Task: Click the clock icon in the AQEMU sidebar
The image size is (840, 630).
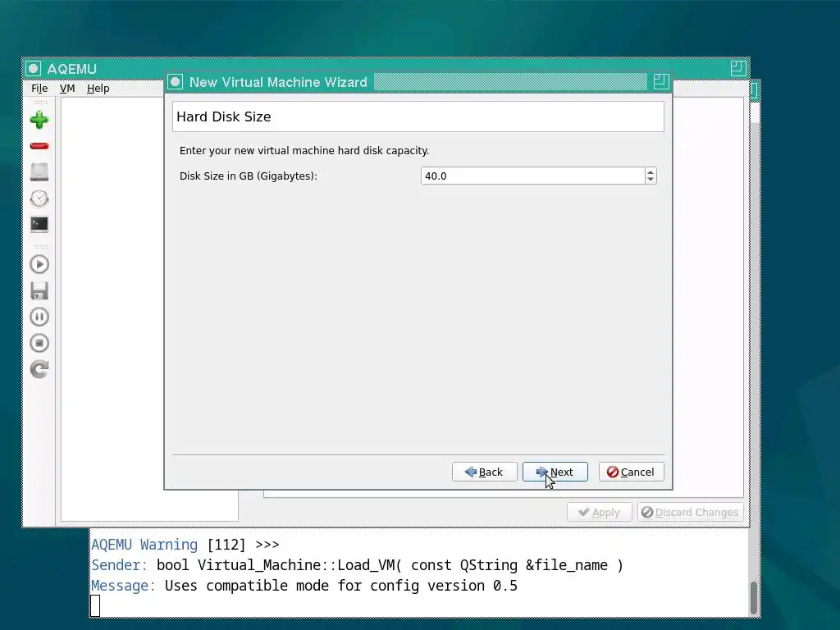Action: pos(39,199)
